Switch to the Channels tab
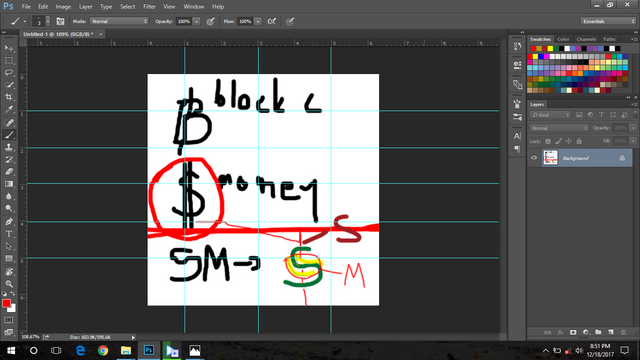Viewport: 640px width, 360px height. [586, 39]
